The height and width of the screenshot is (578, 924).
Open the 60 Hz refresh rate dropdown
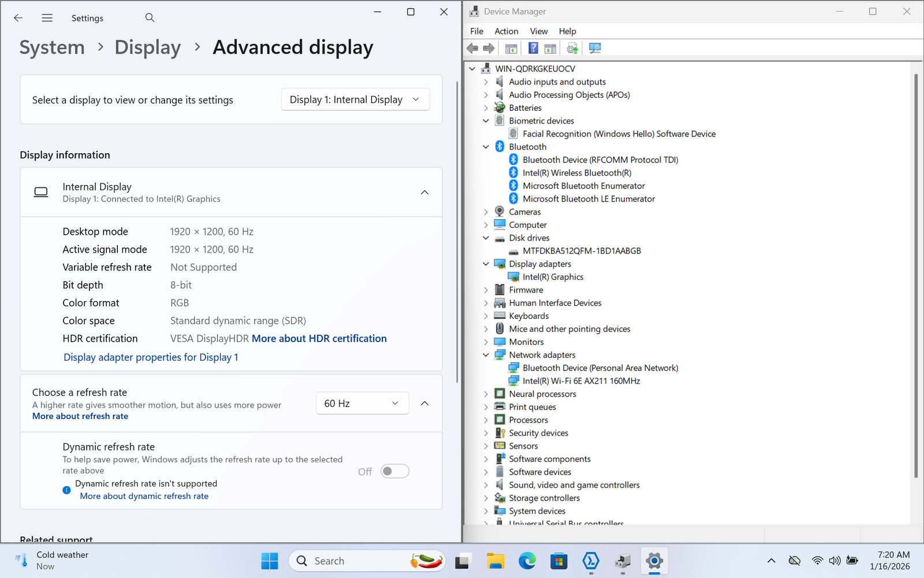point(362,403)
